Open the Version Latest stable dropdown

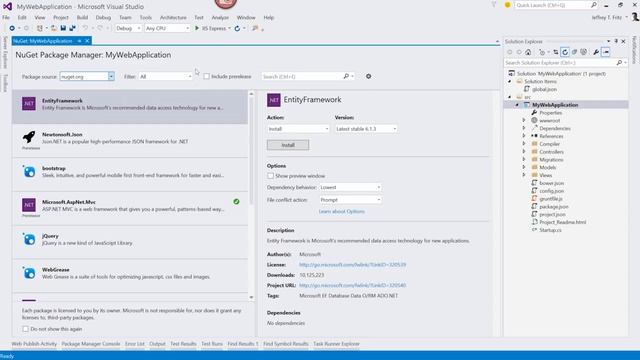pyautogui.click(x=366, y=129)
